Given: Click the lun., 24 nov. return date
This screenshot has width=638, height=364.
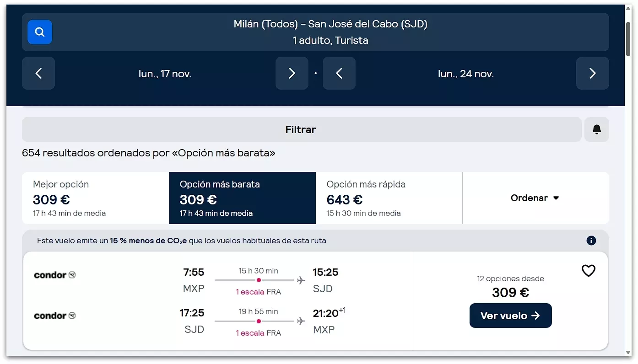Looking at the screenshot, I should click(x=465, y=74).
